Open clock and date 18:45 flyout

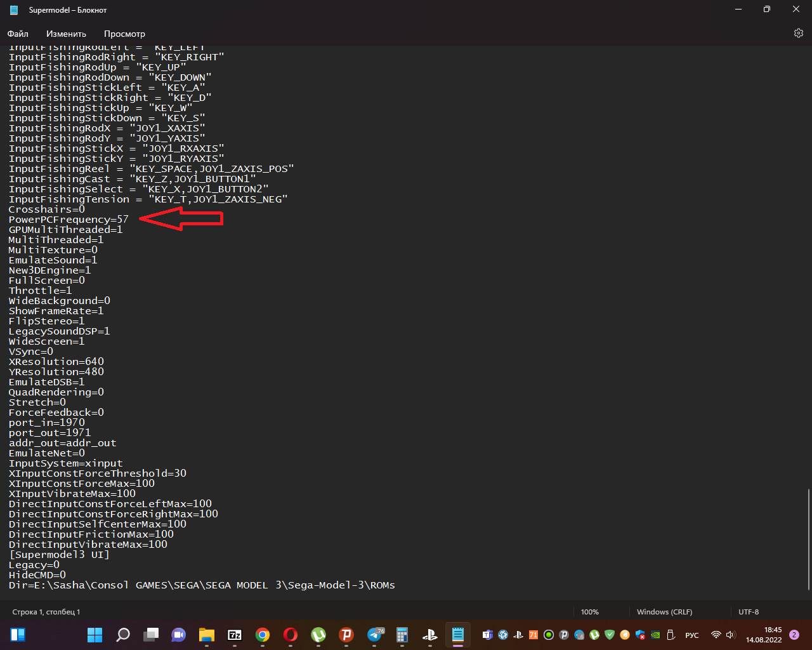764,635
